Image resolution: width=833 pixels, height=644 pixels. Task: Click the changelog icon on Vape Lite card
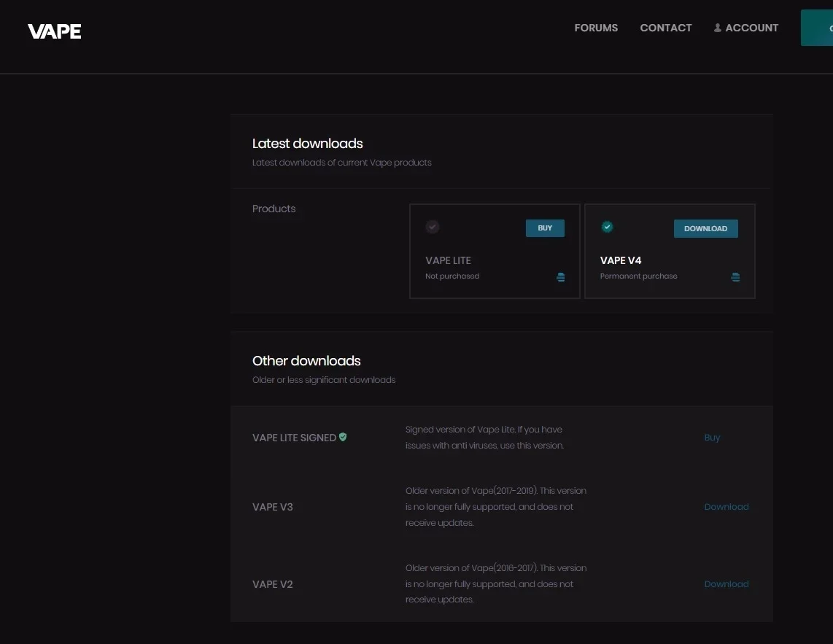(x=560, y=277)
